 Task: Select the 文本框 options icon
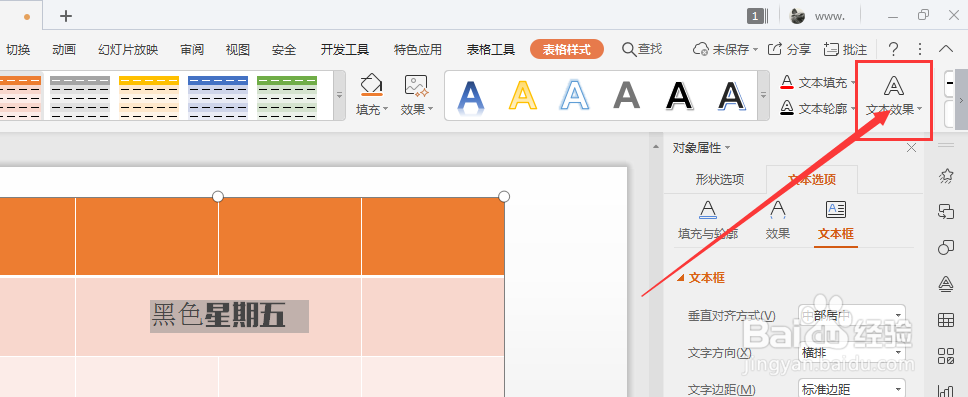pyautogui.click(x=836, y=220)
